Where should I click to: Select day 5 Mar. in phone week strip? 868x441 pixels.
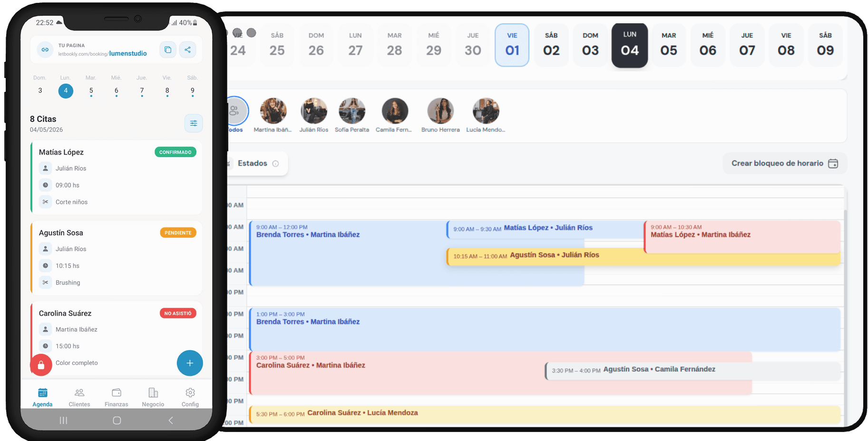91,86
